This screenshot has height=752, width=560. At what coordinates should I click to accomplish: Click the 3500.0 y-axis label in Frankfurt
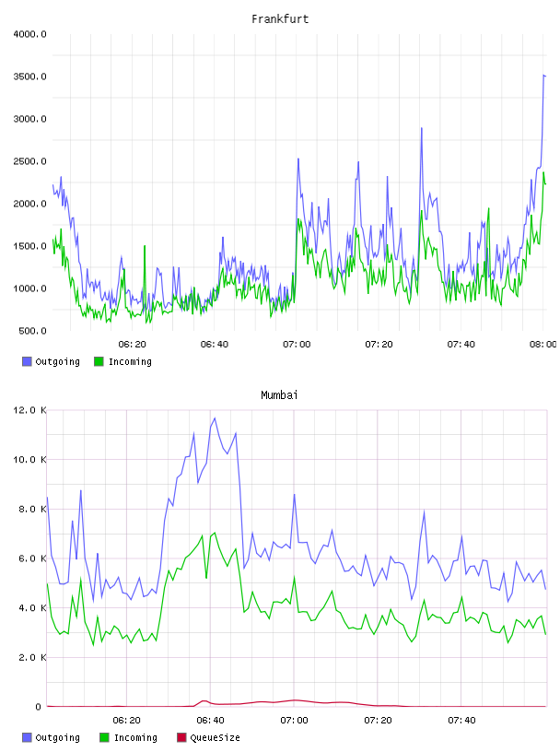click(30, 76)
